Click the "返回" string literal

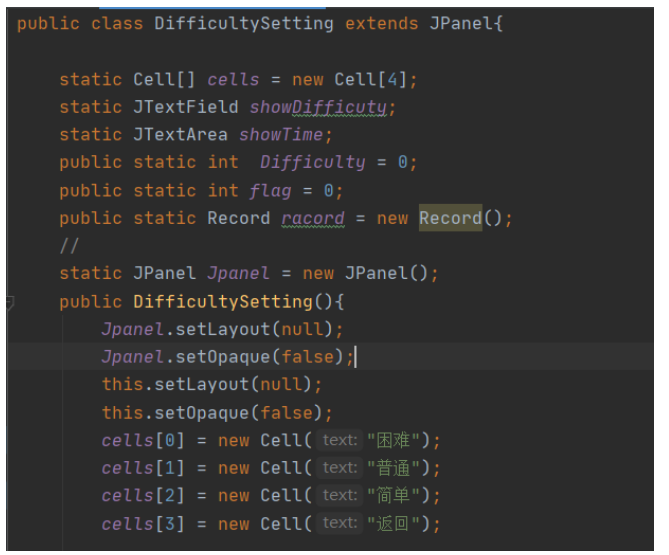coord(393,523)
